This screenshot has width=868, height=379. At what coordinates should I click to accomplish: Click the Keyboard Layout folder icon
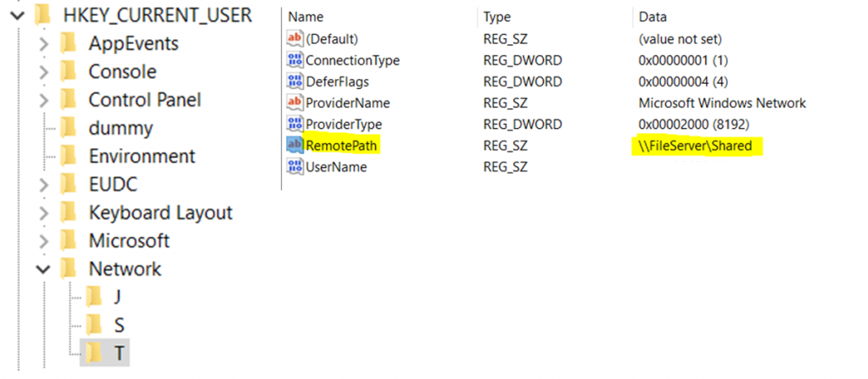tap(70, 212)
